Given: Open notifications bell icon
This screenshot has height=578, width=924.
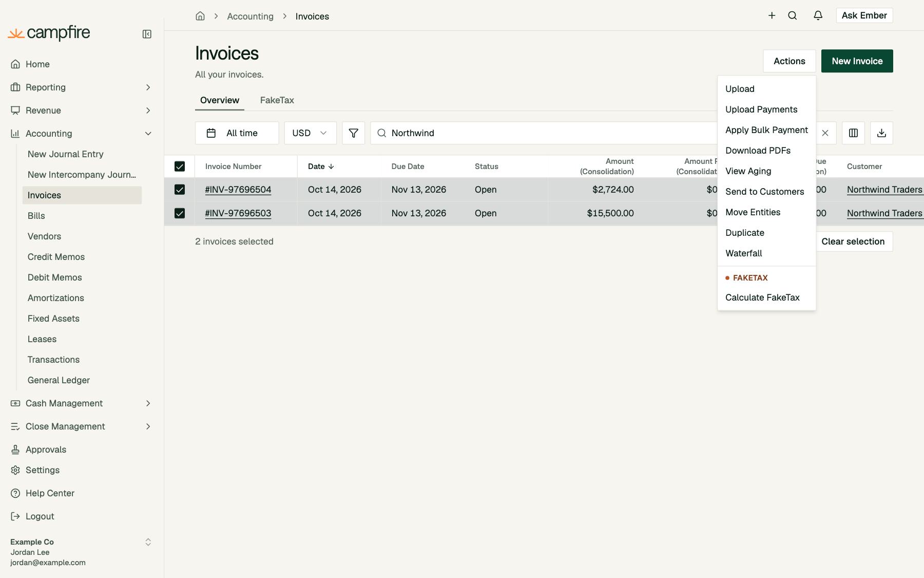Looking at the screenshot, I should pyautogui.click(x=818, y=15).
